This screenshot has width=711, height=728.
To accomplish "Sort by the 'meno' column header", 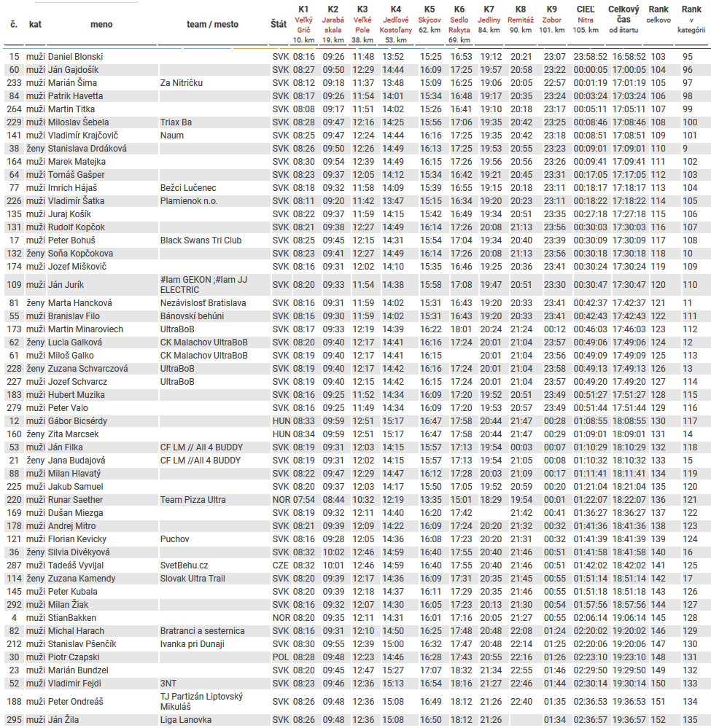I will click(x=101, y=24).
